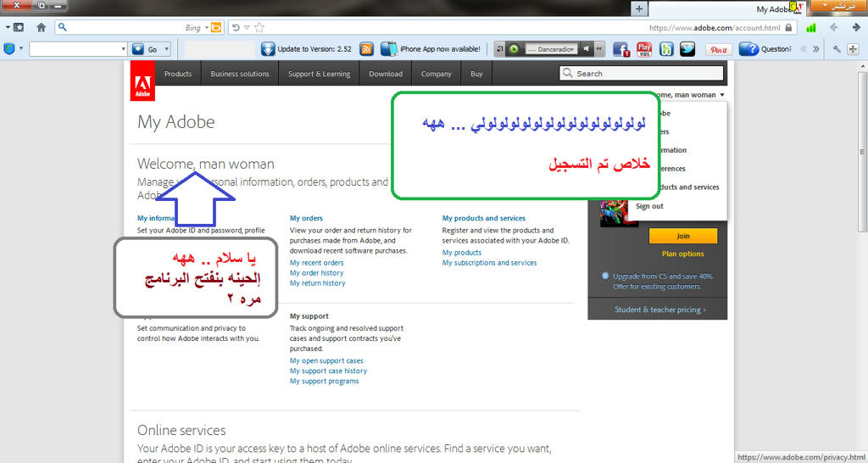Open a new tab with plus button
Image resolution: width=868 pixels, height=463 pixels.
click(639, 8)
